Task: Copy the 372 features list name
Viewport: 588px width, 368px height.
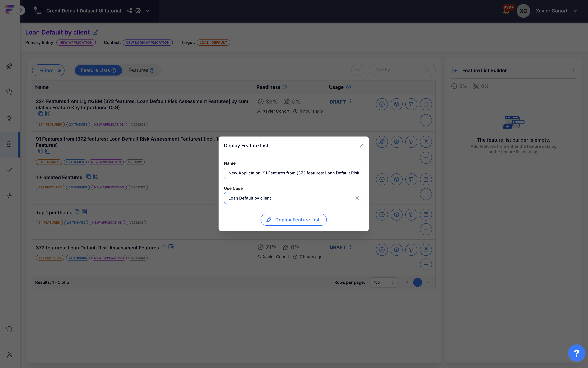Action: tap(164, 247)
